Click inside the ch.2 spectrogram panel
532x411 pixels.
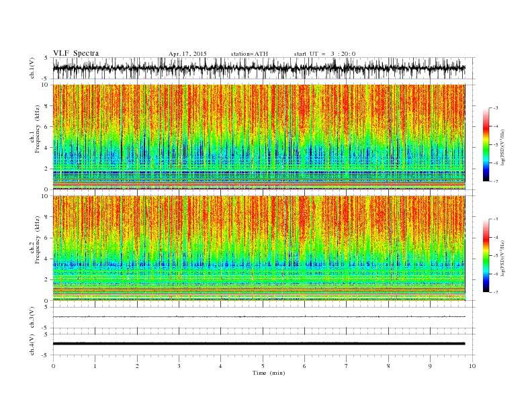[x=259, y=248]
